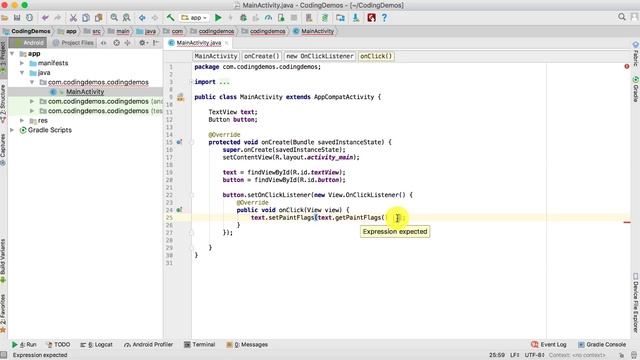Open the SDK Manager download icon
The height and width of the screenshot is (360, 640).
(356, 18)
